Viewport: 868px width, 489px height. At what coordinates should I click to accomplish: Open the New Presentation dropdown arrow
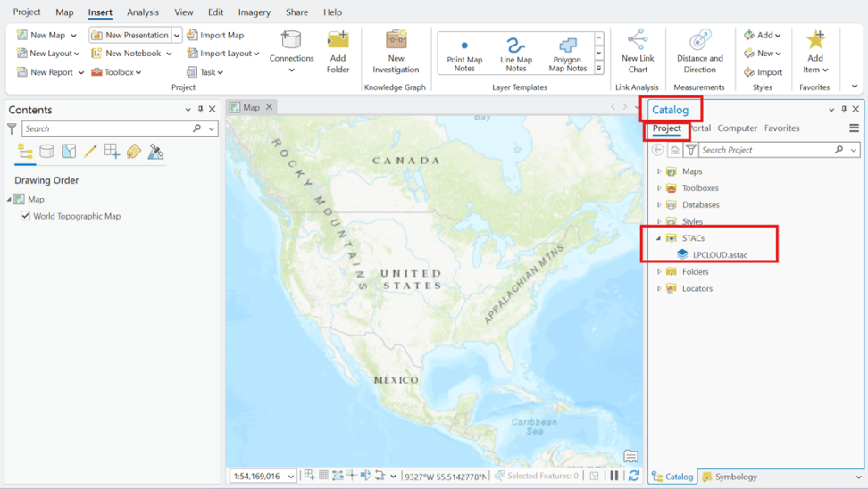point(177,35)
